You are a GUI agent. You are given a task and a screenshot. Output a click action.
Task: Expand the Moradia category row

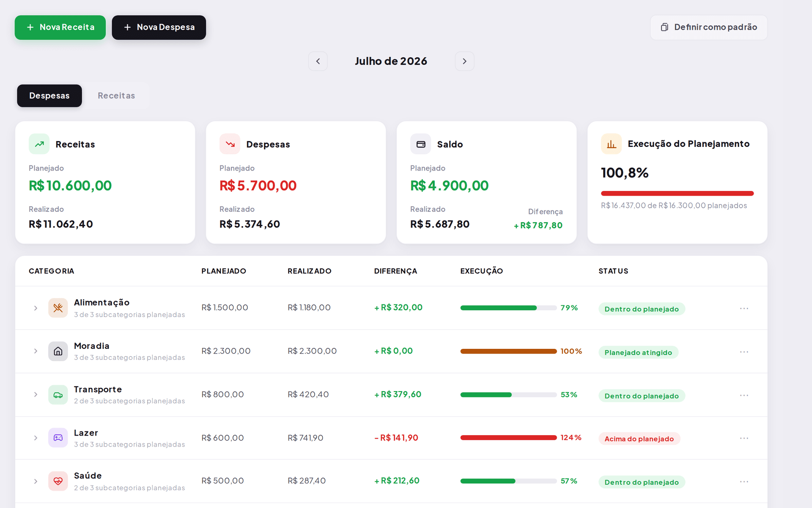point(36,351)
